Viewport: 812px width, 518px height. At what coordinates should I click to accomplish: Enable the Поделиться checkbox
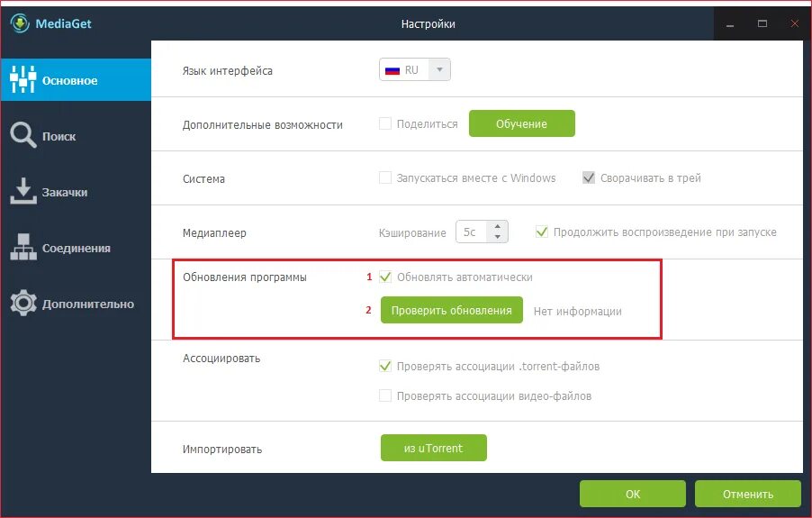384,123
